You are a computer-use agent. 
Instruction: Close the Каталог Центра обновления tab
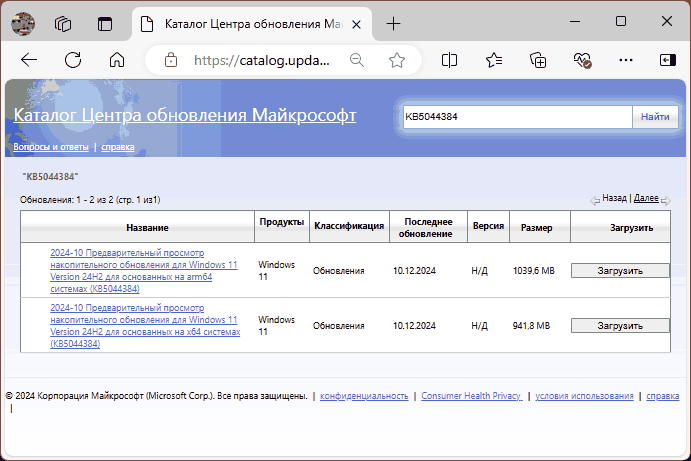tap(357, 25)
